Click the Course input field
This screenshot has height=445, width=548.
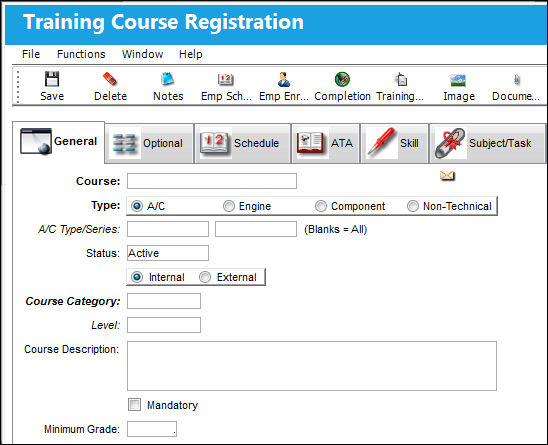tap(212, 181)
